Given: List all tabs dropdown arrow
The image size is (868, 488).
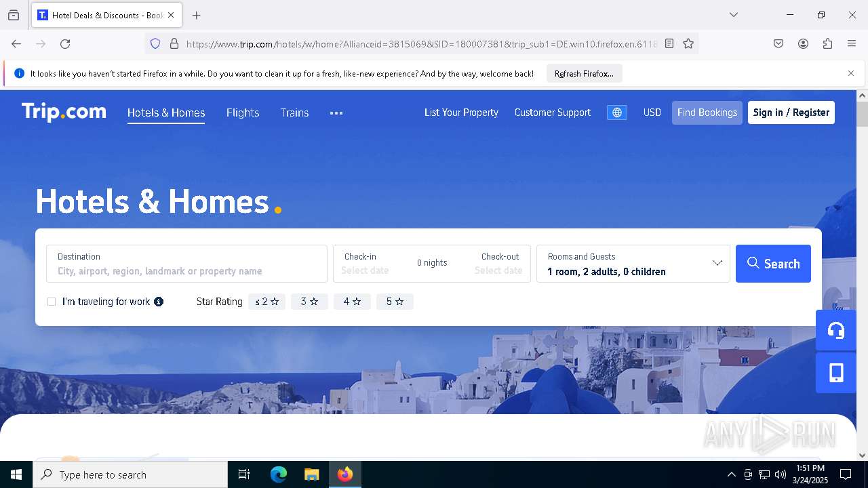Looking at the screenshot, I should (733, 15).
